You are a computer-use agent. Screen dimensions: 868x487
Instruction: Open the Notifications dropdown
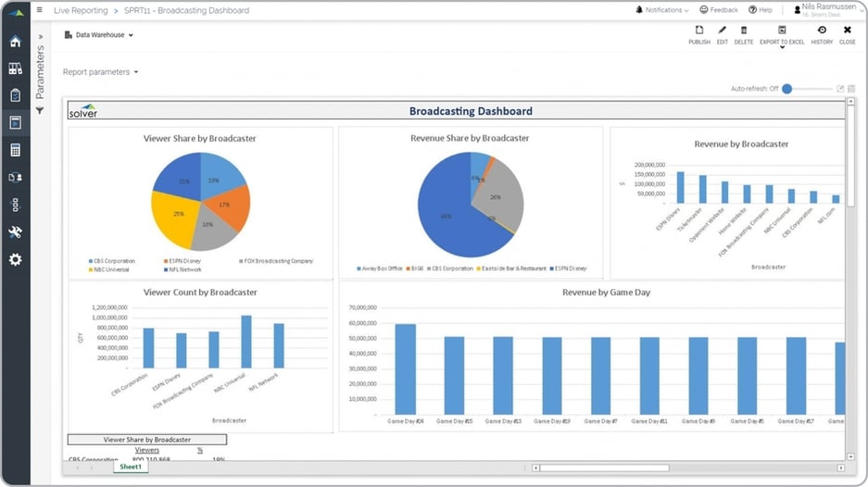pos(661,10)
